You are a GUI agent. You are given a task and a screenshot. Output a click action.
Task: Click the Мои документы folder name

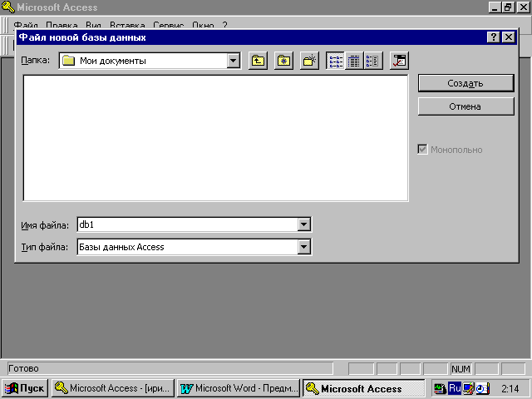[x=113, y=61]
